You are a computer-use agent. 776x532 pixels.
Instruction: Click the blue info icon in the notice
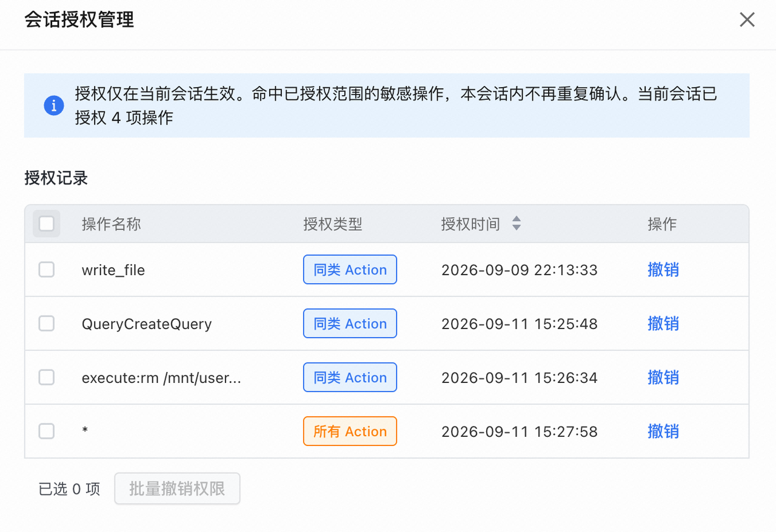click(54, 105)
